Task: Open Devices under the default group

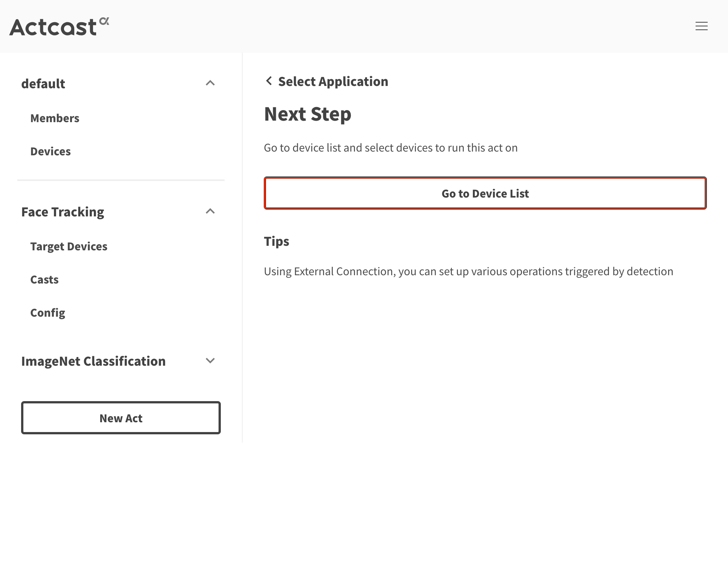Action: 50,151
